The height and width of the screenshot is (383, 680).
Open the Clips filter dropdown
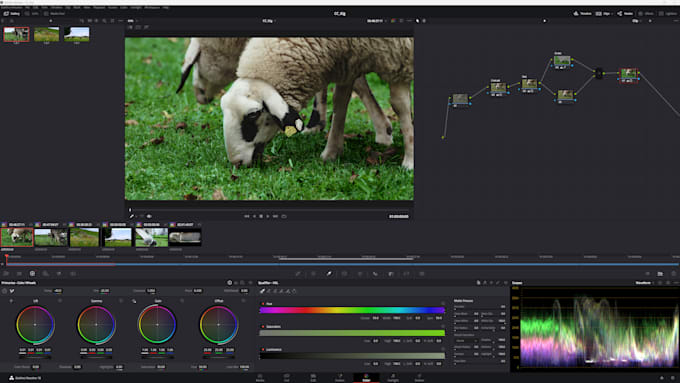[x=606, y=13]
